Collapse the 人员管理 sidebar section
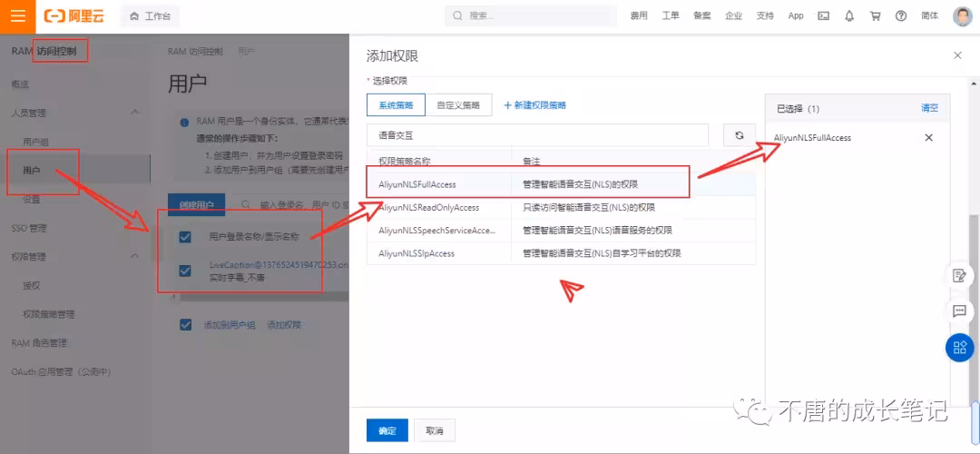980x454 pixels. pyautogui.click(x=134, y=113)
